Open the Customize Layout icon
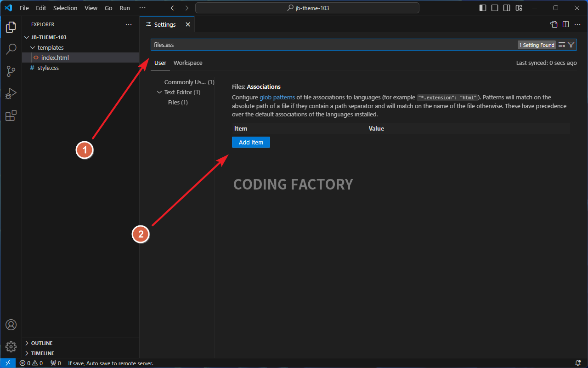588x368 pixels. [519, 8]
